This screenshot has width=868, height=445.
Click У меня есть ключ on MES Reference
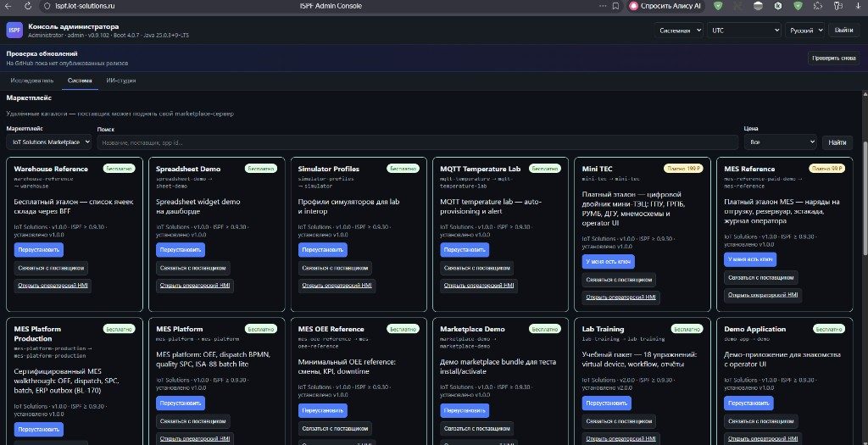[x=750, y=259]
